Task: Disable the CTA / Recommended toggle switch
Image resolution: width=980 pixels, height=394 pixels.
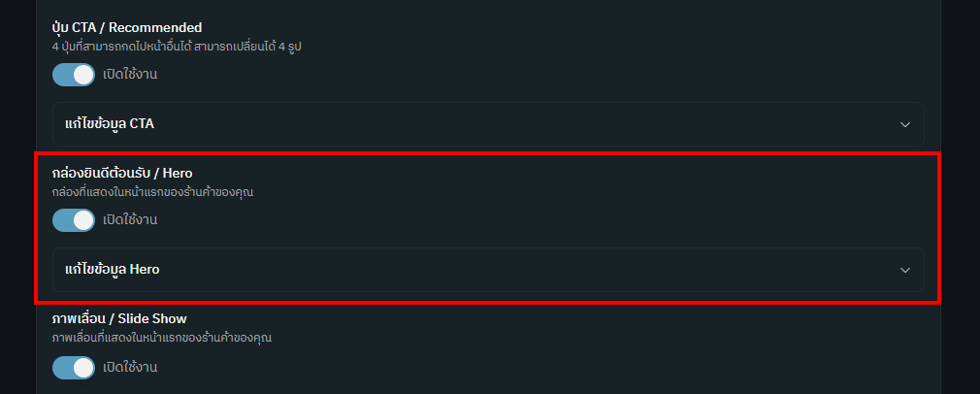Action: (x=73, y=75)
